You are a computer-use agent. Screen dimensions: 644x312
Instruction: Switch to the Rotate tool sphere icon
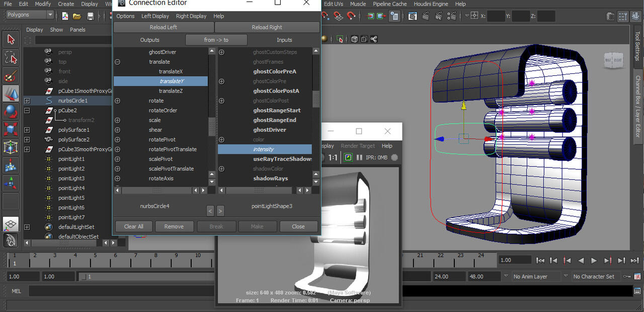[x=11, y=112]
